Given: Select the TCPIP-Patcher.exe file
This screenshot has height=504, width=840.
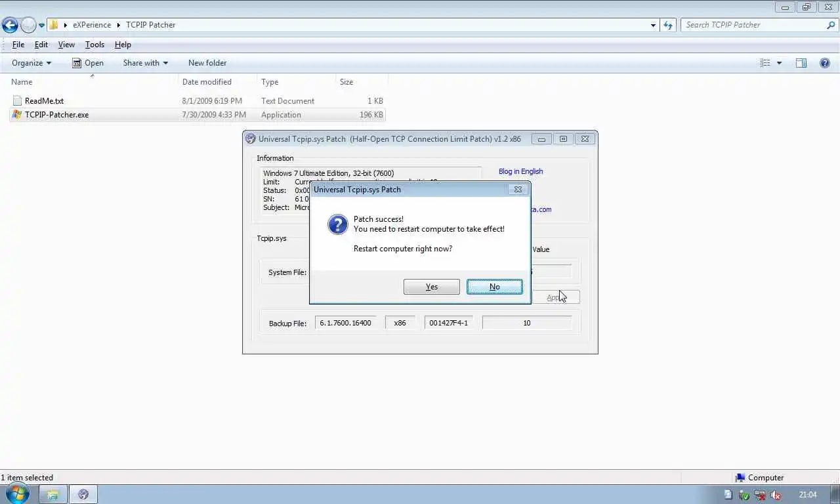Looking at the screenshot, I should 56,115.
